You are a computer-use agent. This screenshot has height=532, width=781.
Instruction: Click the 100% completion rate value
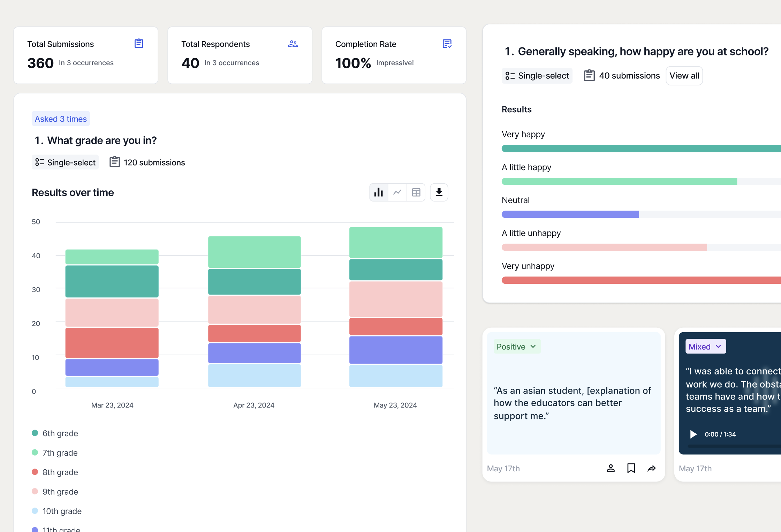(x=353, y=63)
